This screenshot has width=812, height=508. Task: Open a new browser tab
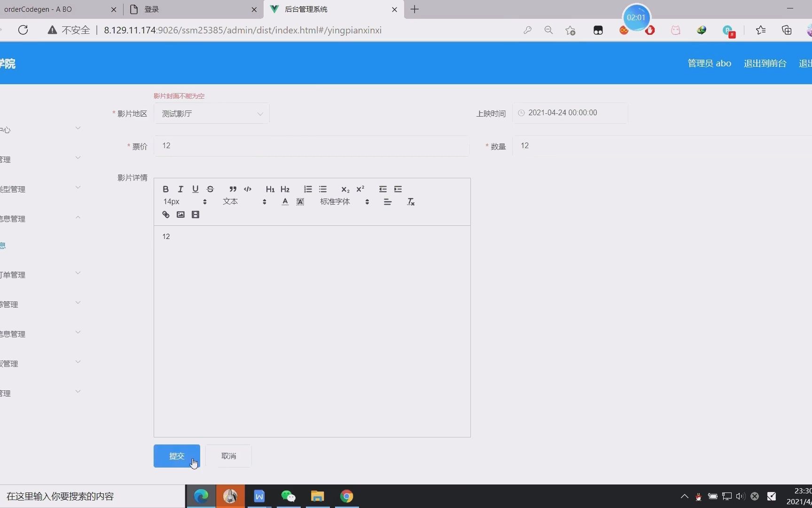(414, 9)
